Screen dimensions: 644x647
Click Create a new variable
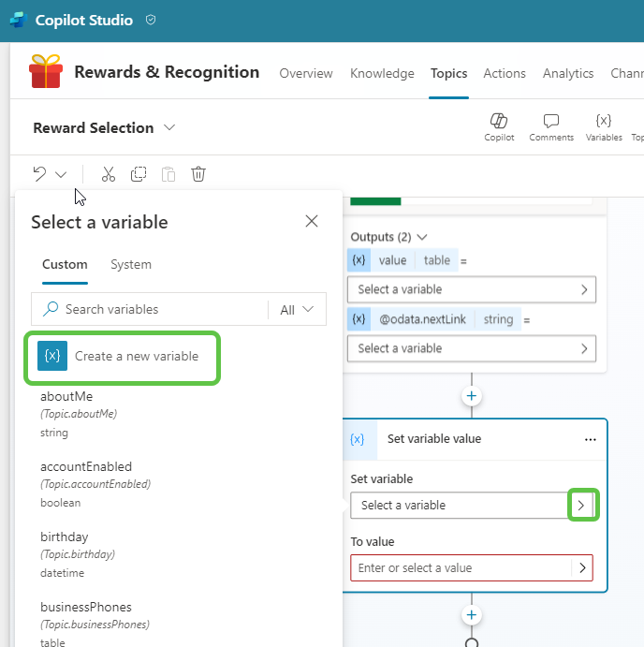tap(123, 356)
